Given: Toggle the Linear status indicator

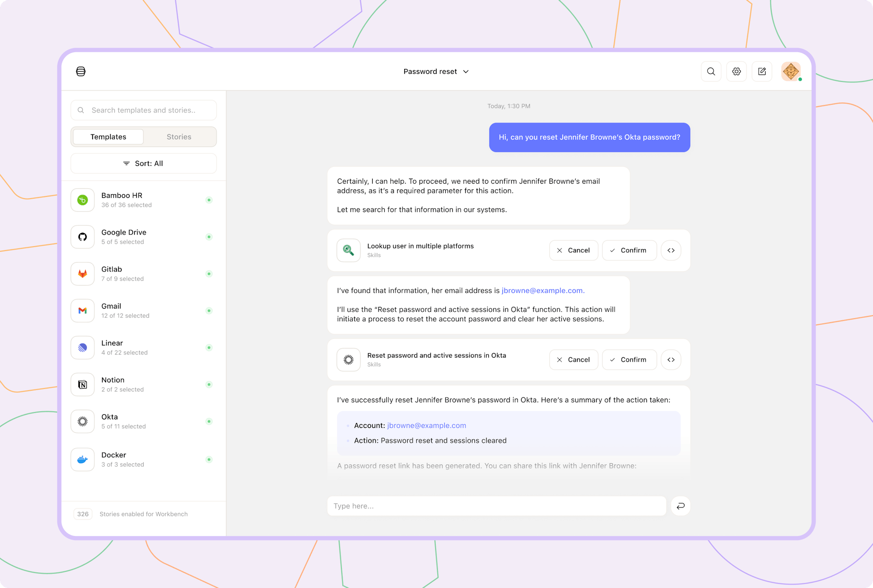Looking at the screenshot, I should (x=209, y=347).
